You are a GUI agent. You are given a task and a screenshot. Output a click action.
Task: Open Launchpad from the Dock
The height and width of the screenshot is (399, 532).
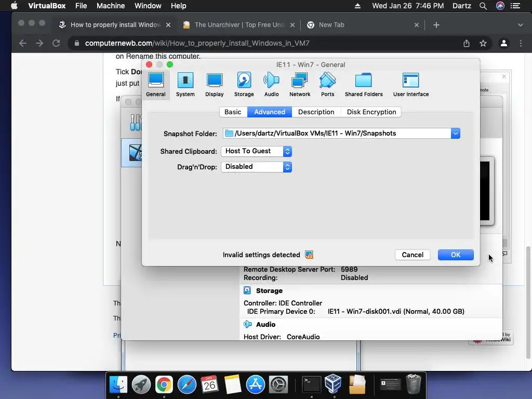point(141,385)
